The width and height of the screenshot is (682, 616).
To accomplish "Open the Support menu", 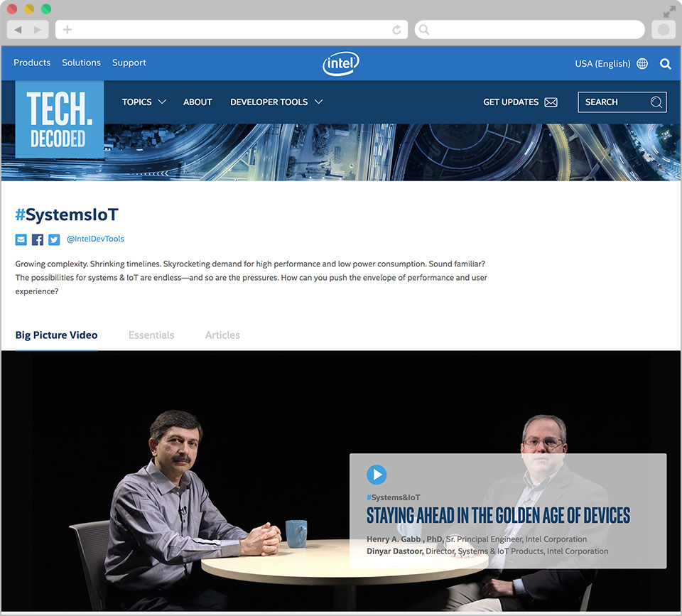I will coord(129,63).
